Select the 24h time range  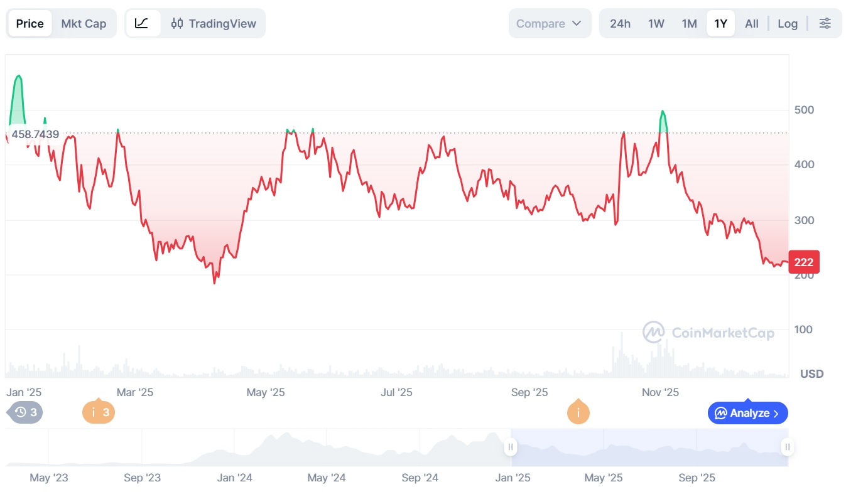coord(620,24)
